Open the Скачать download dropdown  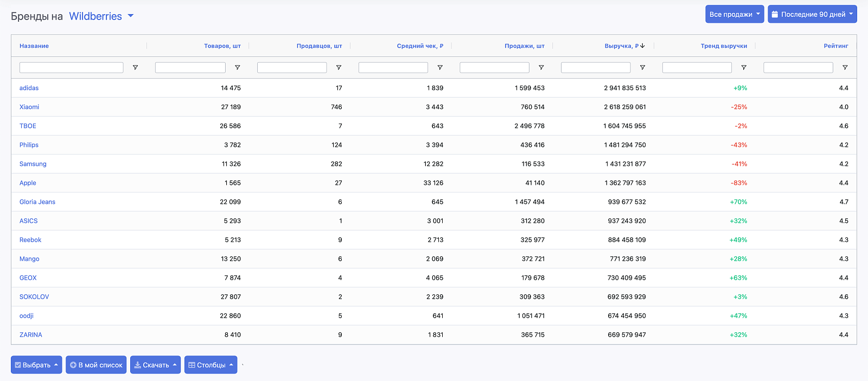click(x=155, y=365)
